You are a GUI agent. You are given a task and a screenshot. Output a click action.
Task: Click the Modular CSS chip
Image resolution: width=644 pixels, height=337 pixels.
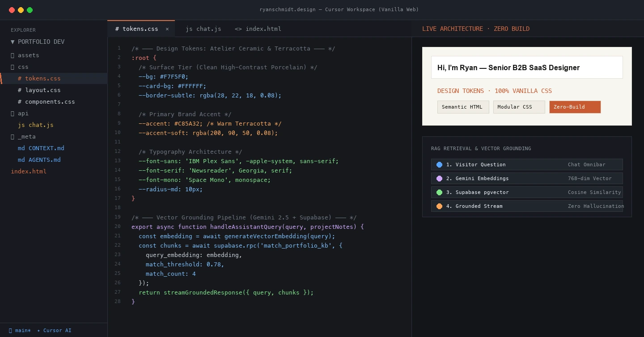(x=519, y=107)
